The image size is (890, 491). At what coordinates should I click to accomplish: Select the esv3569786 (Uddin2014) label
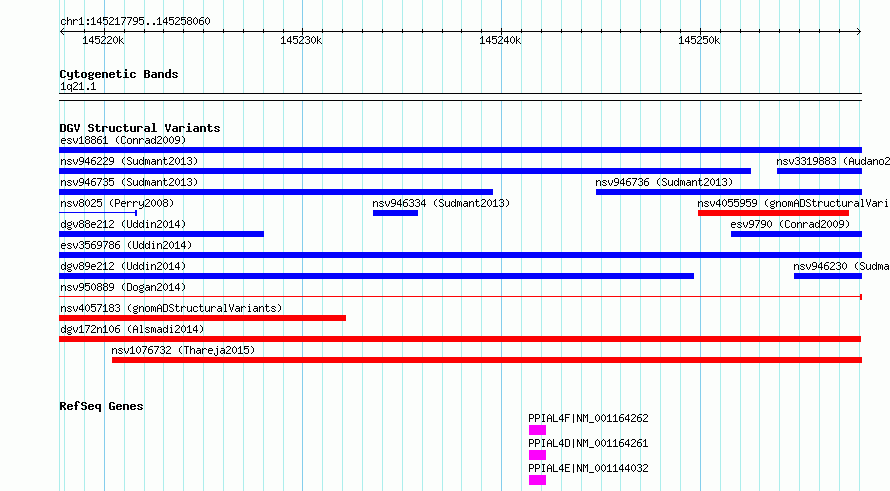click(126, 245)
